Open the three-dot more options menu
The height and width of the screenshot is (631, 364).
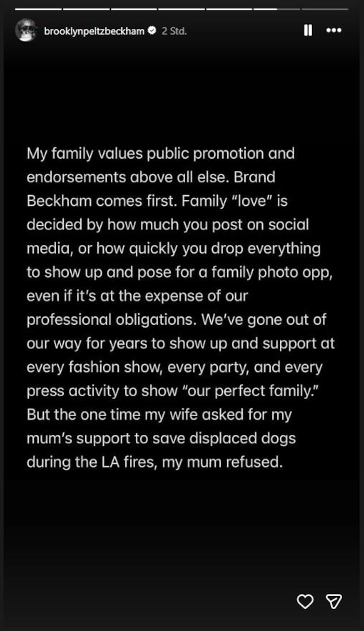333,31
